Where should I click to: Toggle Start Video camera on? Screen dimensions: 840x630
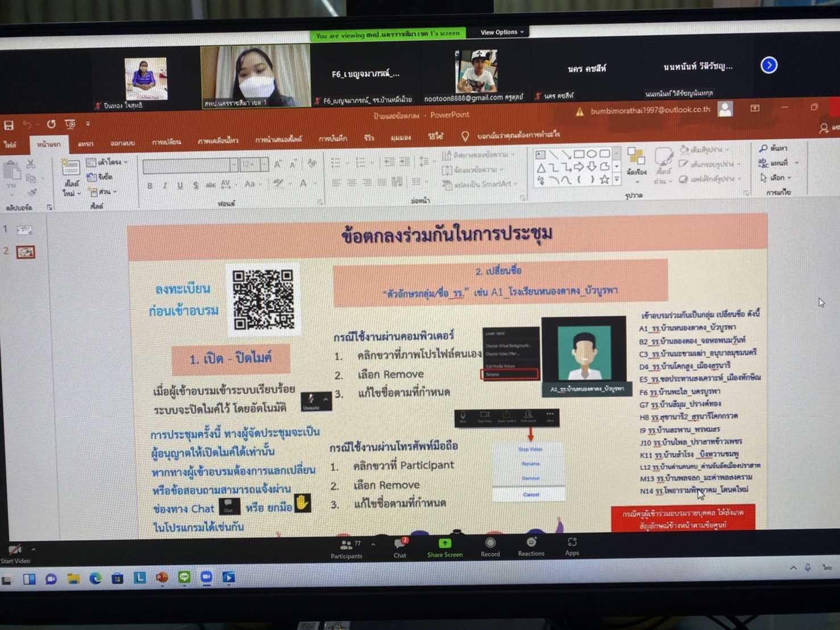14,550
